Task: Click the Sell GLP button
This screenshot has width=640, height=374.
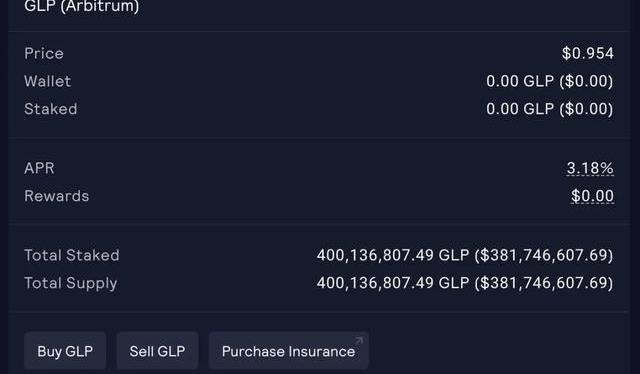Action: click(x=158, y=351)
